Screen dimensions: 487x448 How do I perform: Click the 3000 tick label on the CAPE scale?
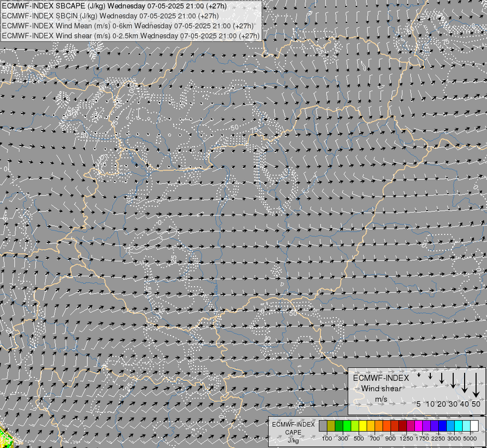pos(454,439)
